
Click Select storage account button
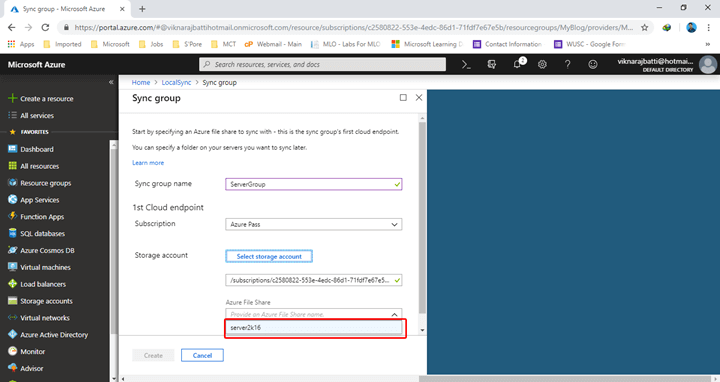[x=269, y=256]
